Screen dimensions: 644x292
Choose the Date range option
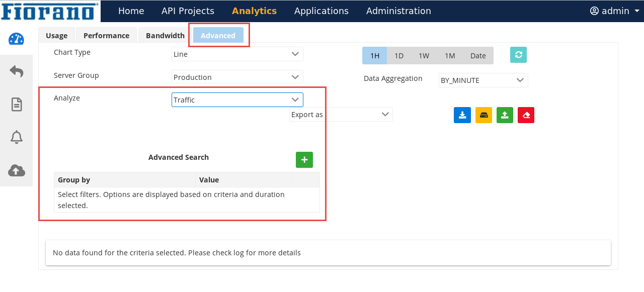tap(478, 56)
